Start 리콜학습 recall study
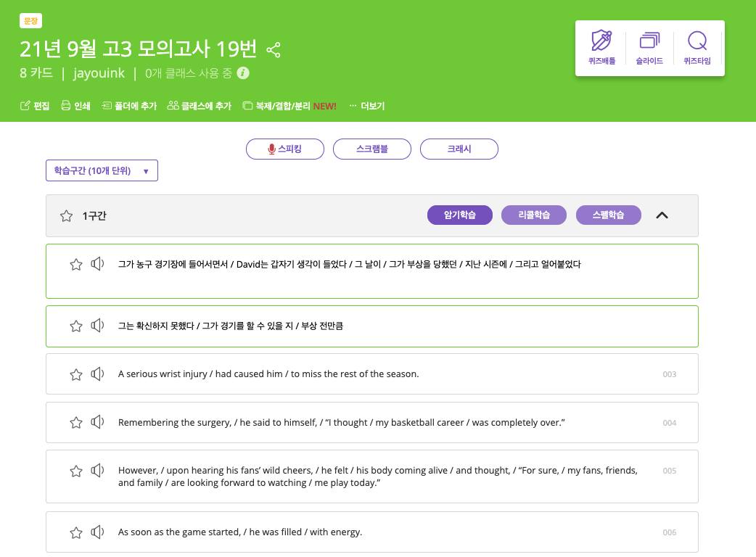 tap(534, 215)
